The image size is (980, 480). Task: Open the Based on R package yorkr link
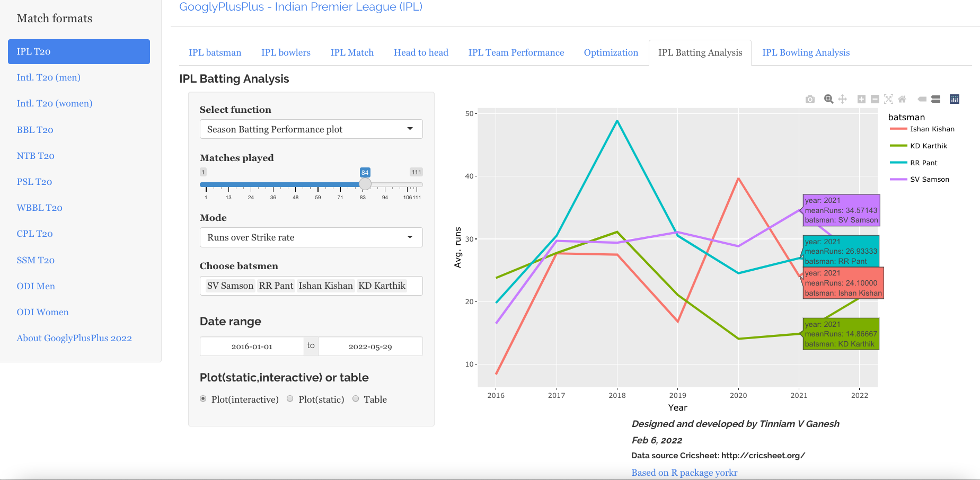[x=684, y=473]
